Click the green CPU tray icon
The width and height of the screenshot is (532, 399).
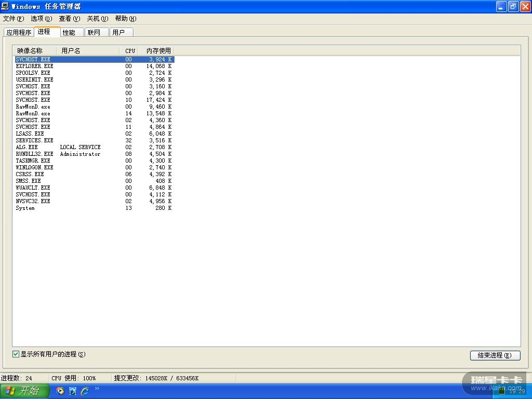[502, 392]
